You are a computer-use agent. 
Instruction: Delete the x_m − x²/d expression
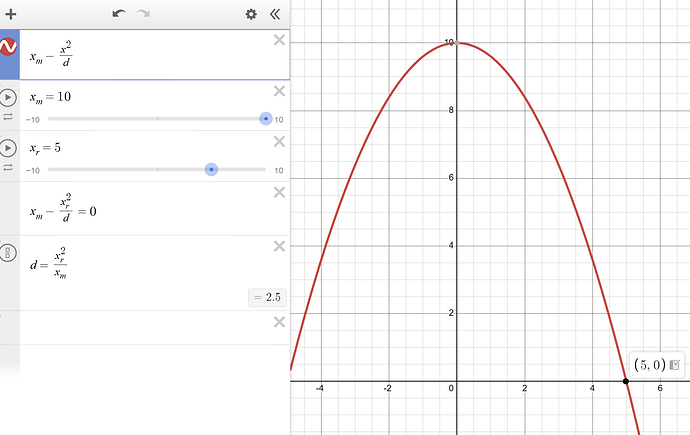[279, 40]
